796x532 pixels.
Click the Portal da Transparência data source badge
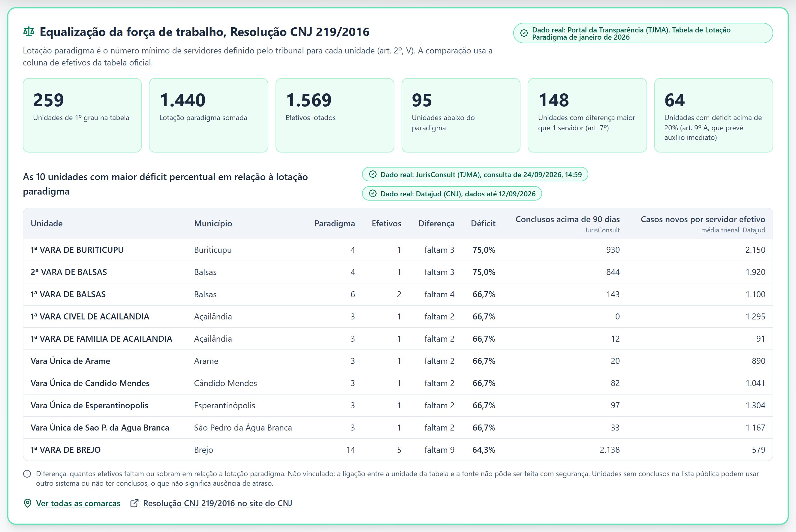tap(643, 33)
